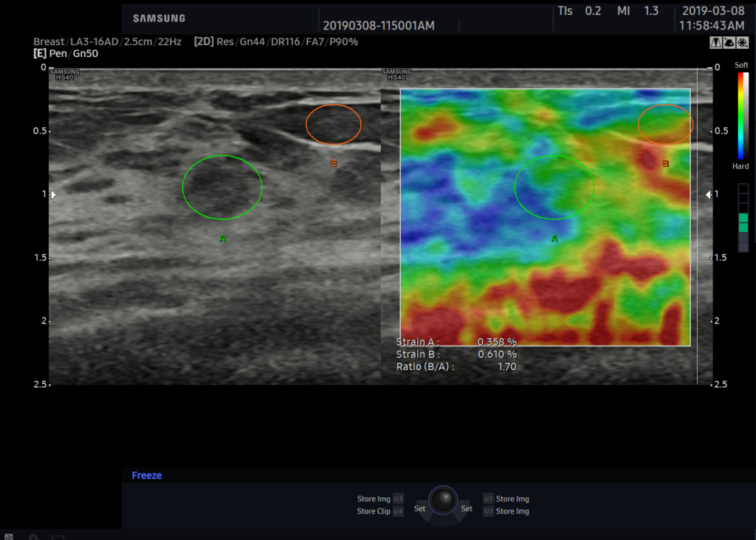Click the Freeze status label
Viewport: 756px width, 540px height.
[147, 475]
